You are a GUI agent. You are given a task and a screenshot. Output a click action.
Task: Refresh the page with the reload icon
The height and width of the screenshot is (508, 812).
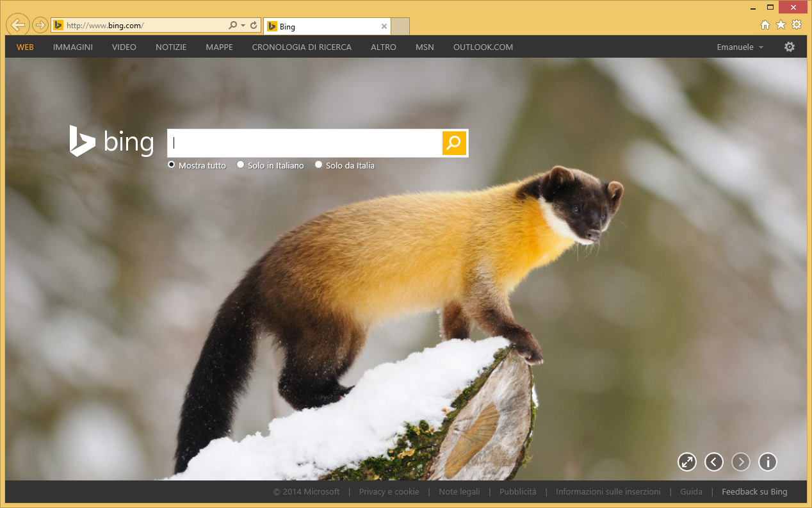coord(254,26)
